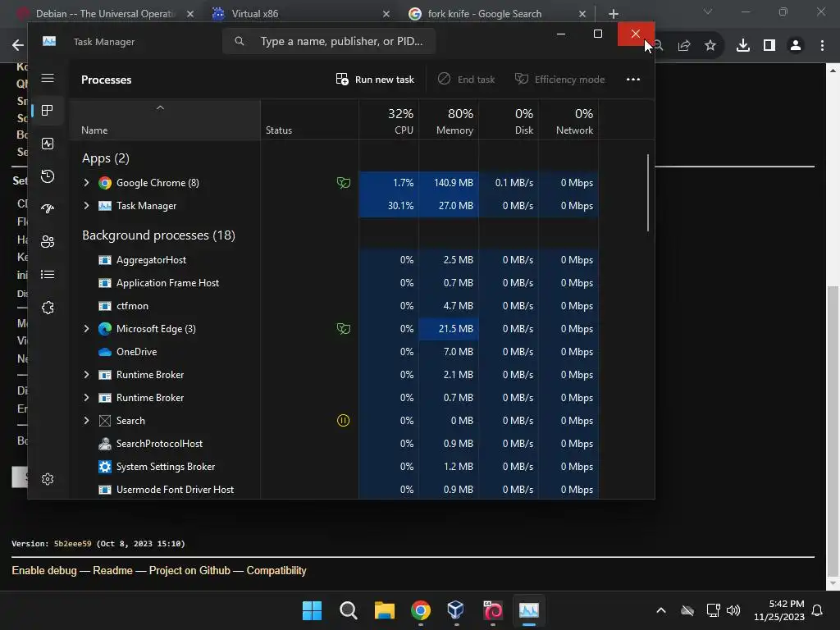Click Chrome downloads icon in browser toolbar
The height and width of the screenshot is (630, 840).
click(743, 46)
